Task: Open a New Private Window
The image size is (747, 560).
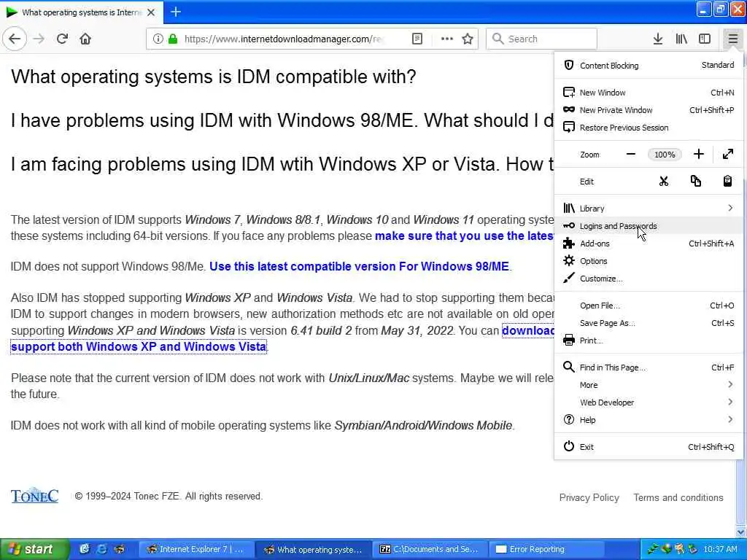Action: 649,110
